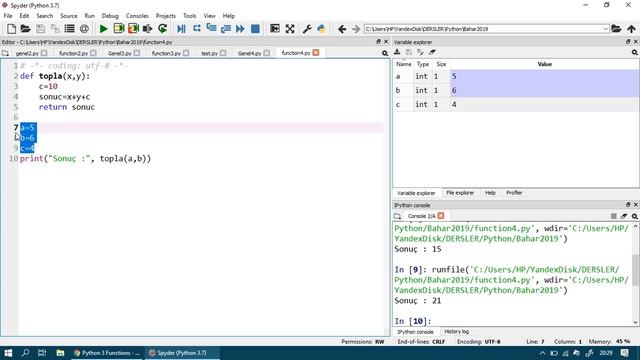
Task: Click the print statement on line 10
Action: click(x=85, y=158)
